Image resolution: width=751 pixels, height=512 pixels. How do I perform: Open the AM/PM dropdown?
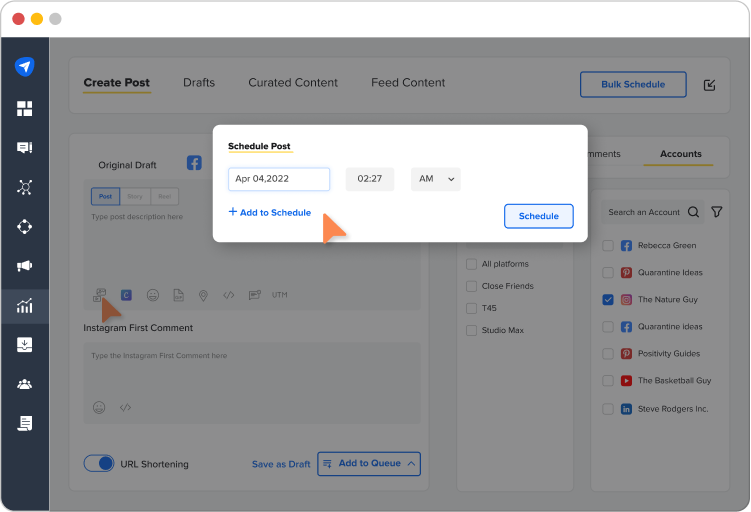pos(435,179)
